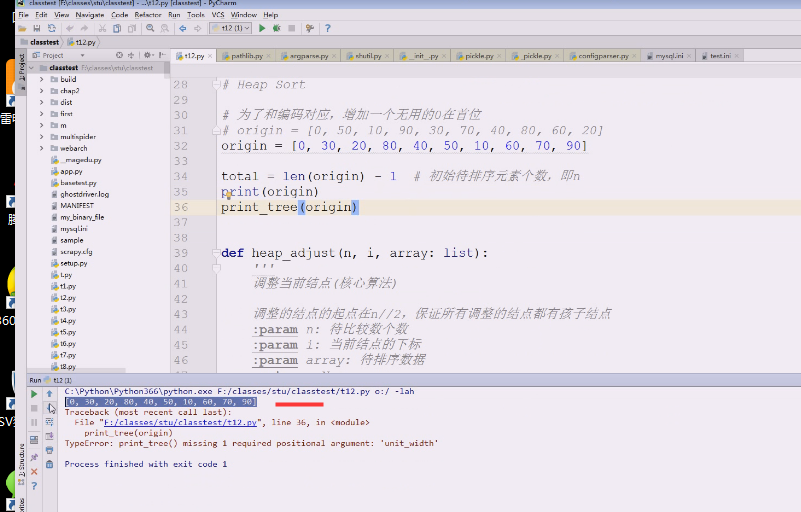Open file with toolbar Open icon
Image resolution: width=801 pixels, height=512 pixels.
click(22, 29)
